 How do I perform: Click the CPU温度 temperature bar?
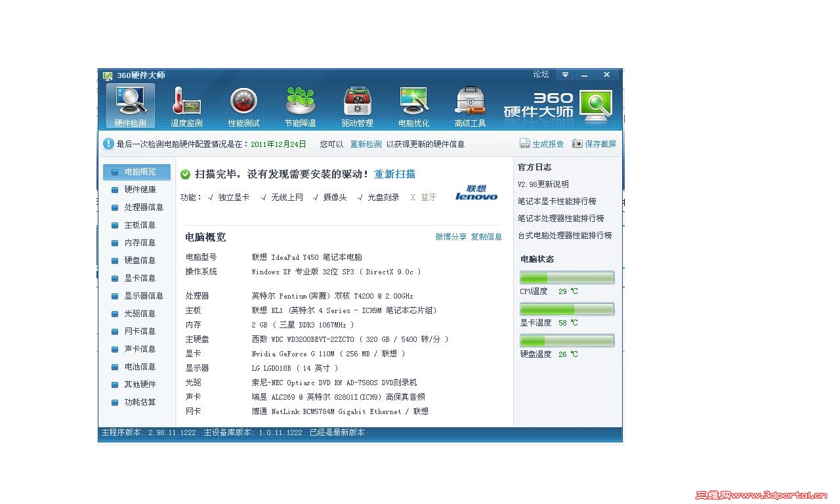[x=567, y=278]
